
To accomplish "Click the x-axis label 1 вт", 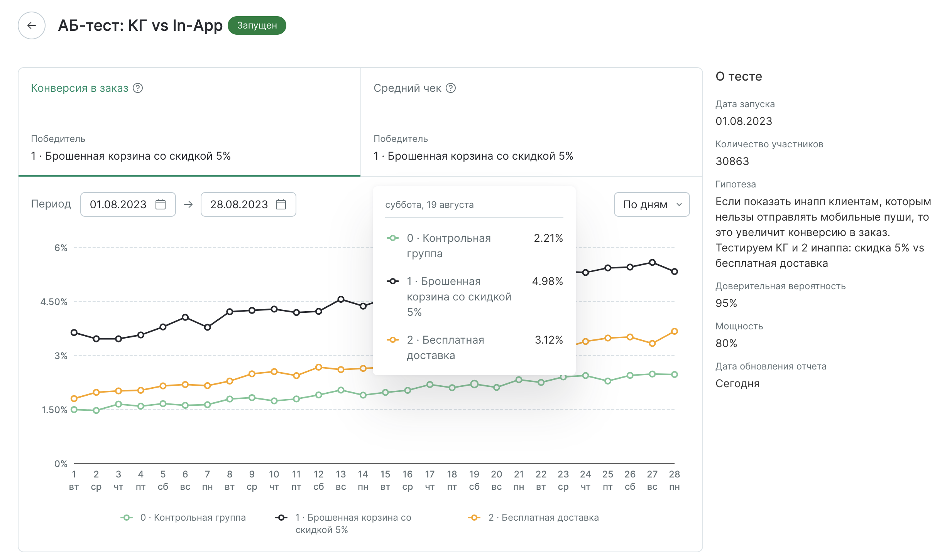I will 74,481.
